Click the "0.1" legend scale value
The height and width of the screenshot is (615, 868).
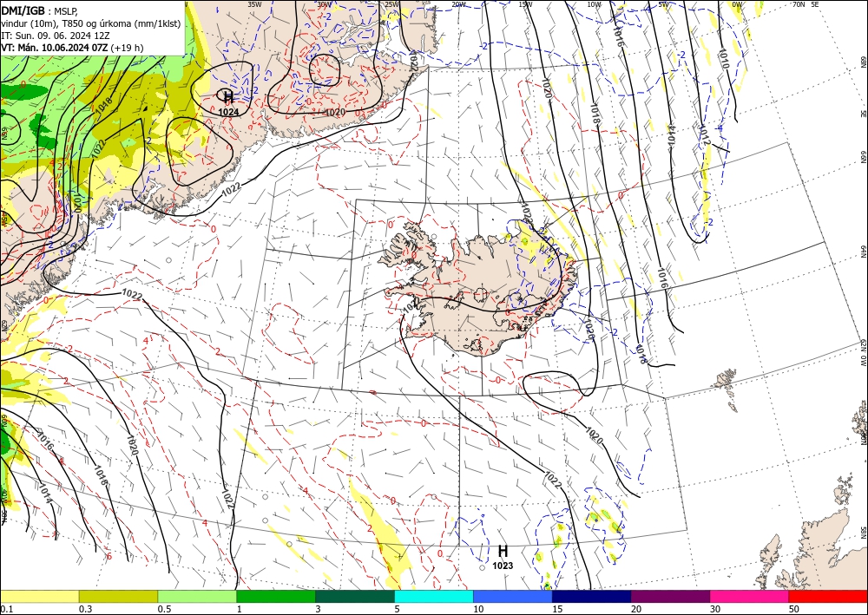(x=6, y=609)
